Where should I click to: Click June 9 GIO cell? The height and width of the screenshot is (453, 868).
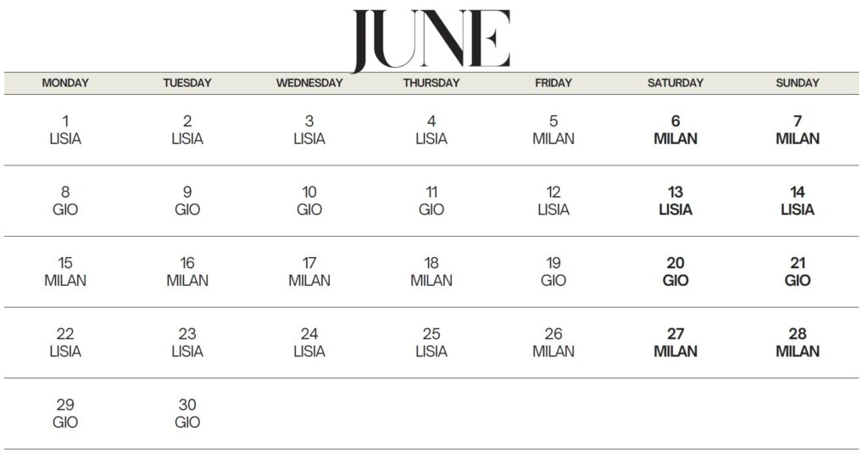point(187,201)
